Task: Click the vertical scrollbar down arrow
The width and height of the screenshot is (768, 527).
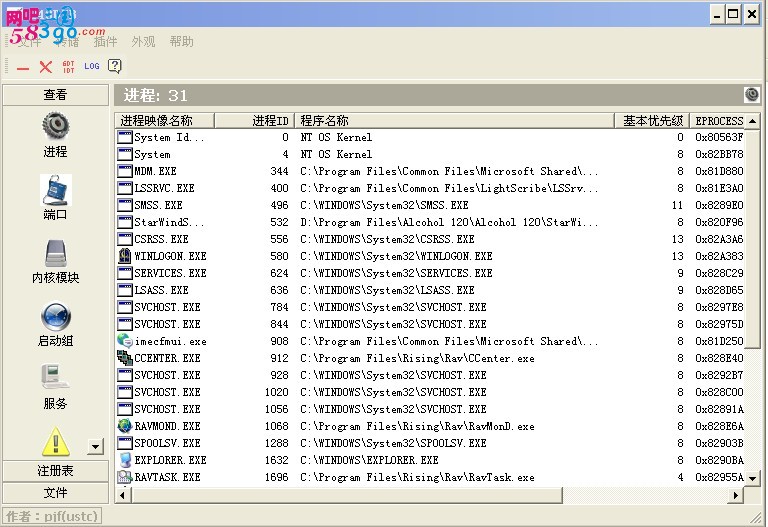Action: coord(752,478)
